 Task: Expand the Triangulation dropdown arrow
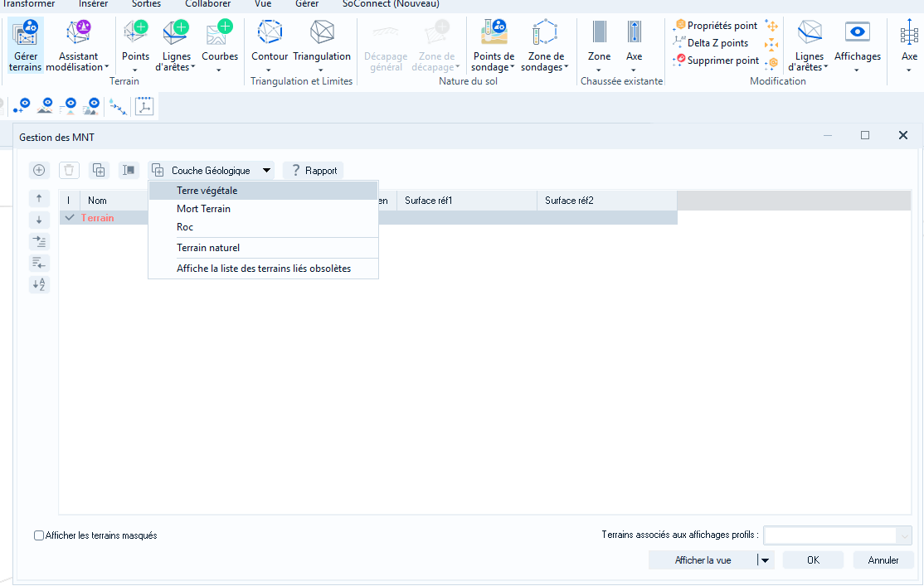(x=321, y=70)
